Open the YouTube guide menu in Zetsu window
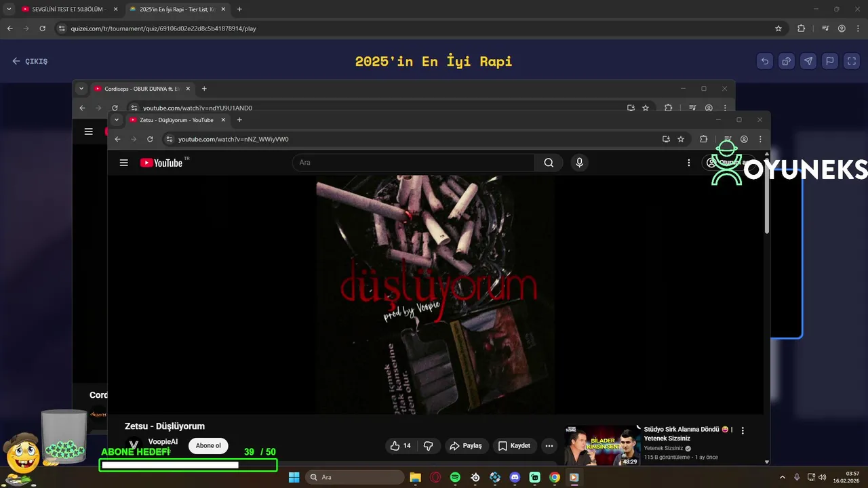The width and height of the screenshot is (868, 488). click(123, 163)
